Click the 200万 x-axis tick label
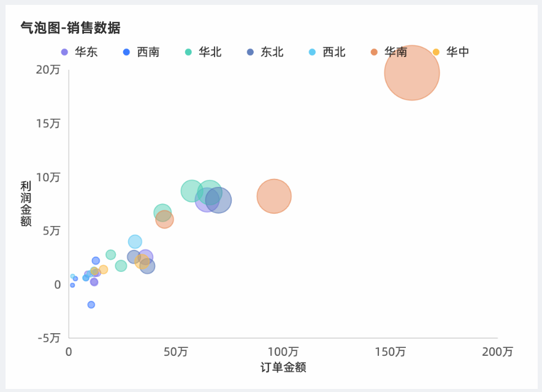Image resolution: width=542 pixels, height=392 pixels. point(497,352)
